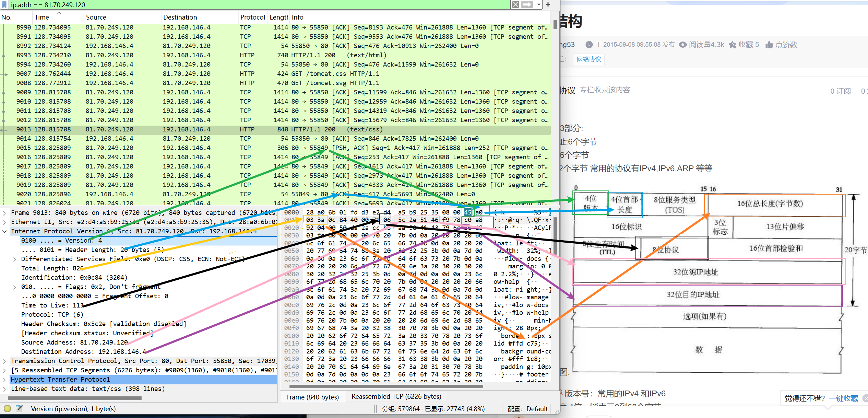Click hex pane horizontal scrollbar

point(386,386)
